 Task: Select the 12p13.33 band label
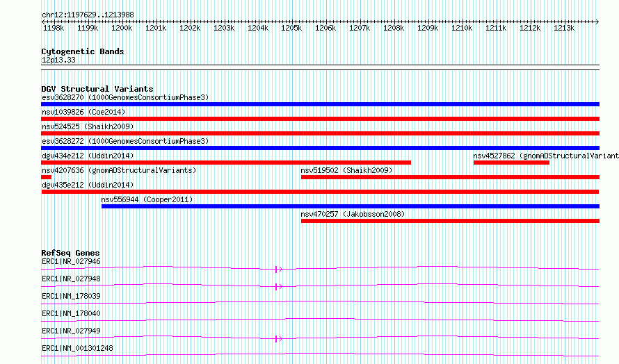58,60
